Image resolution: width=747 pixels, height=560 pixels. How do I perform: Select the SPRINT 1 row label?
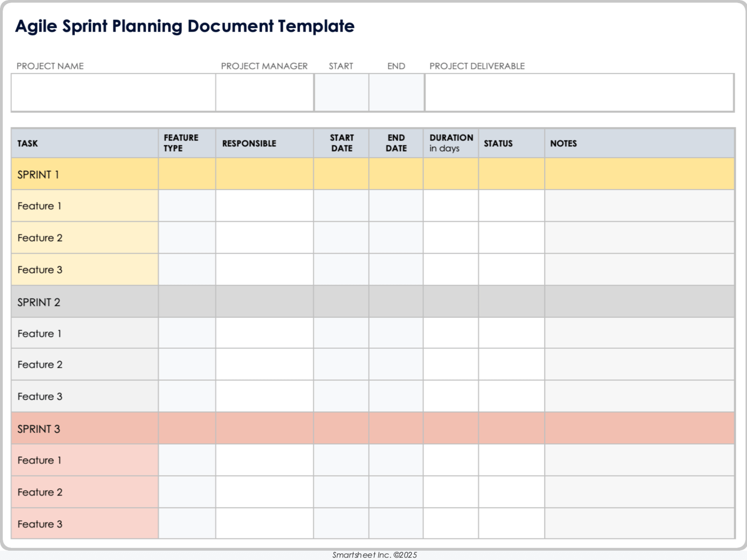click(38, 175)
